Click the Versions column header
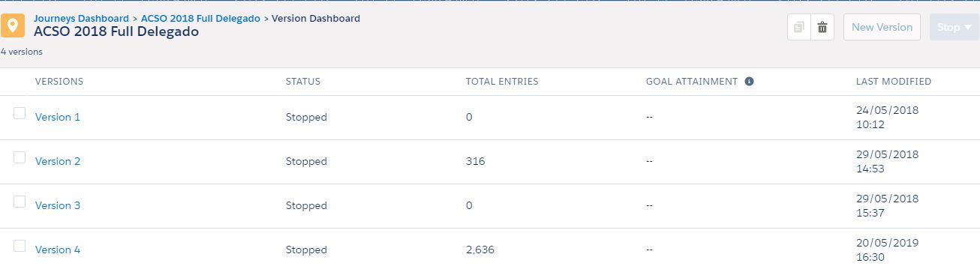 click(59, 82)
